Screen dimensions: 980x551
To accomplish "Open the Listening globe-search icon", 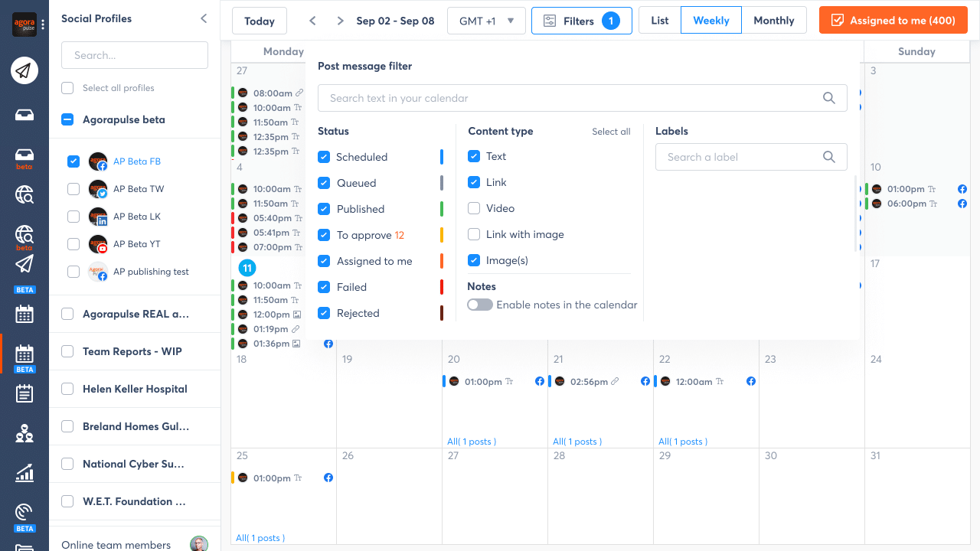I will click(24, 194).
